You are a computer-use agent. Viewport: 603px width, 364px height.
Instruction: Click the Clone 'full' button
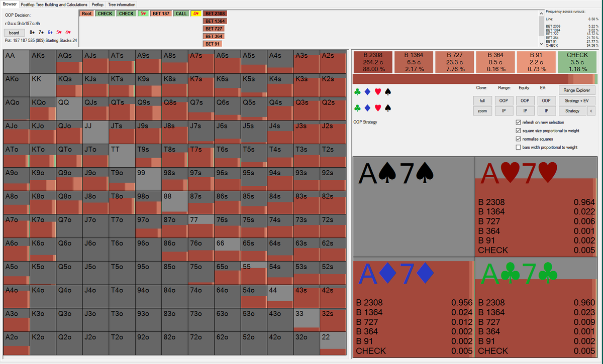pos(482,101)
